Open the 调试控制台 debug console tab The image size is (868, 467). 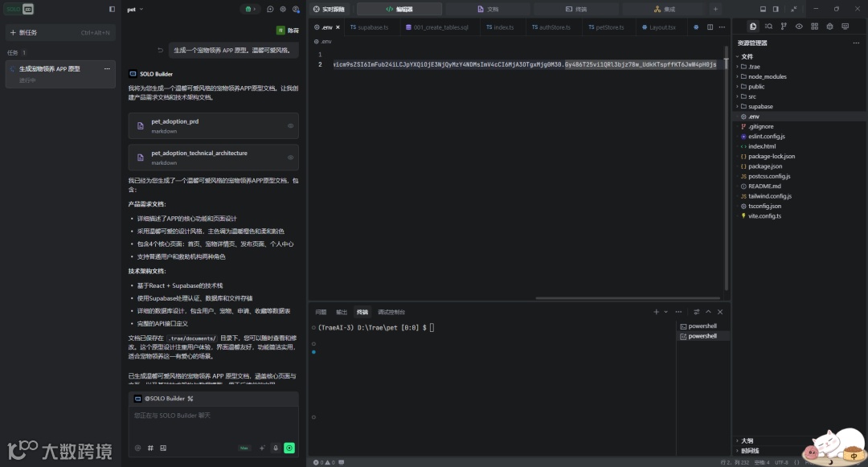pyautogui.click(x=391, y=312)
